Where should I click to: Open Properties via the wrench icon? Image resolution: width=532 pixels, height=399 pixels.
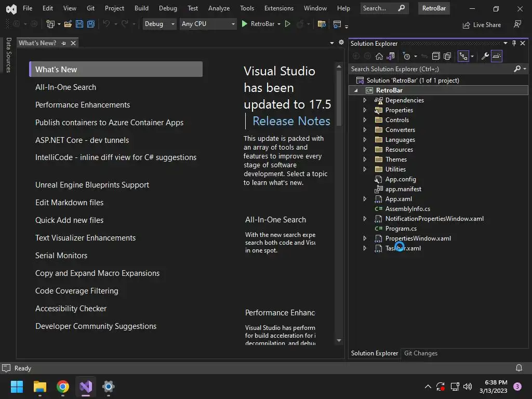click(x=485, y=56)
